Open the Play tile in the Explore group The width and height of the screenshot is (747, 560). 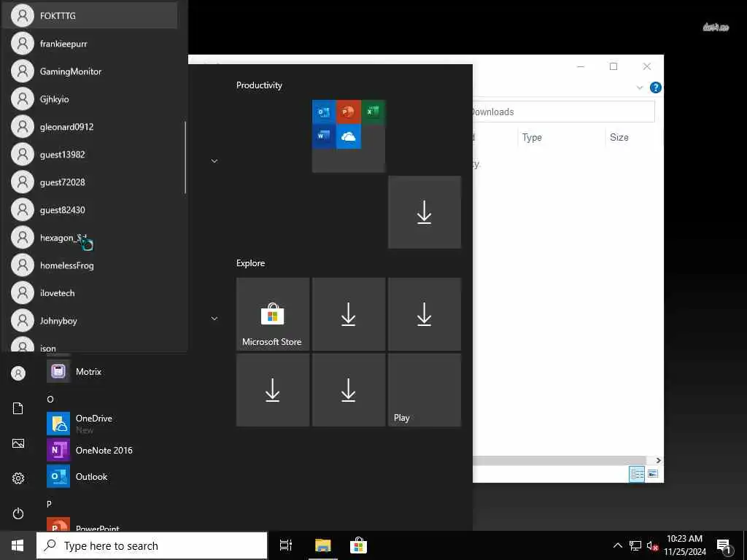425,390
